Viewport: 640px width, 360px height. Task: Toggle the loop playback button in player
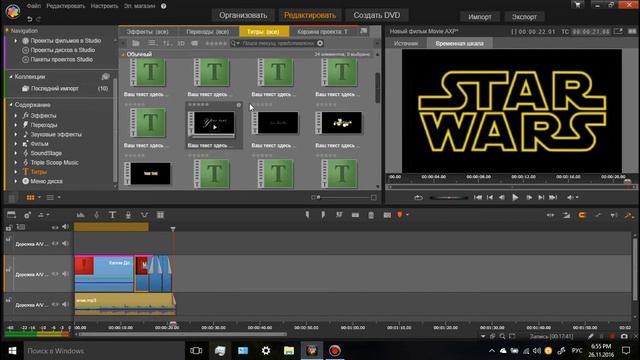(418, 198)
